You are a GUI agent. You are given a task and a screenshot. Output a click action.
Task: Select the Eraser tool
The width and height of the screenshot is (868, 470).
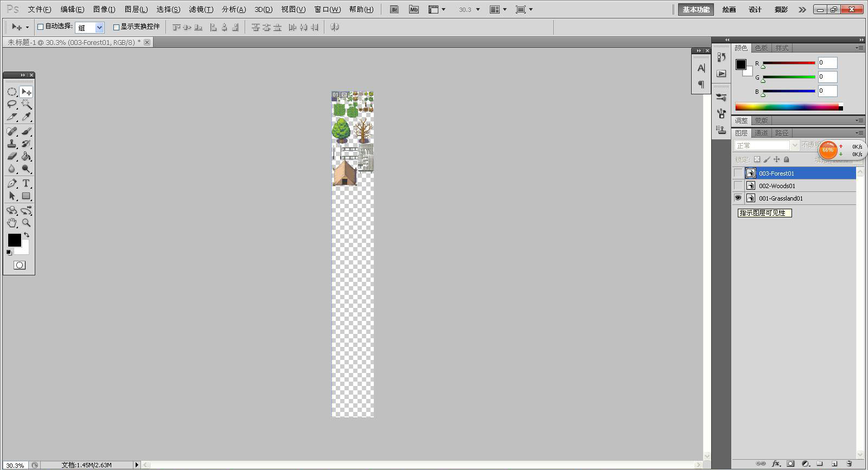(11, 156)
